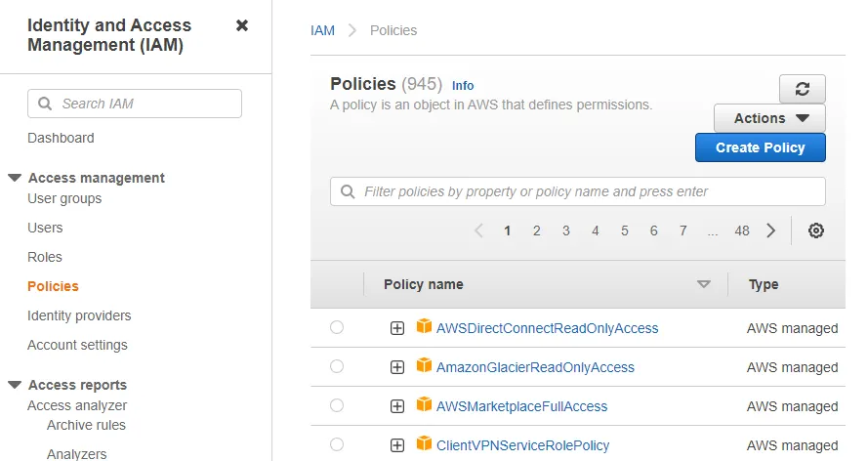The width and height of the screenshot is (868, 461).
Task: Open Access analyzer in the sidebar
Action: (x=77, y=405)
